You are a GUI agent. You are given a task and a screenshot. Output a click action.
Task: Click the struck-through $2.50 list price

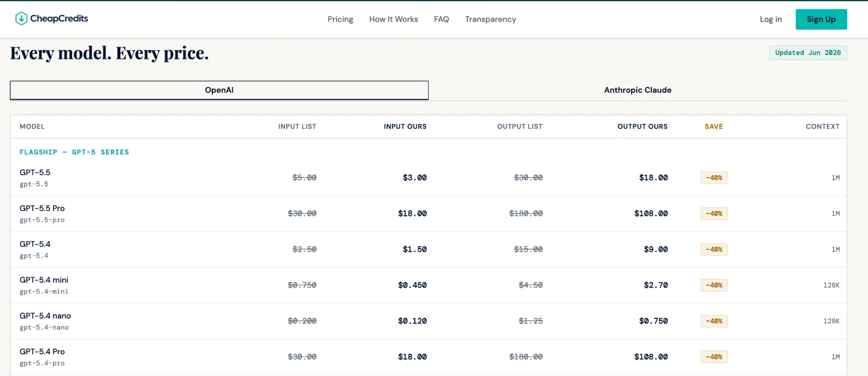[x=304, y=249]
